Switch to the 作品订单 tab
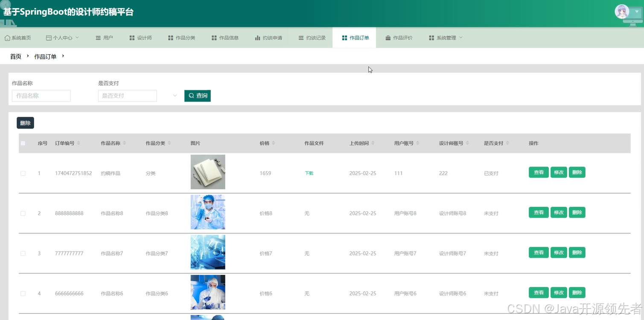 click(354, 38)
